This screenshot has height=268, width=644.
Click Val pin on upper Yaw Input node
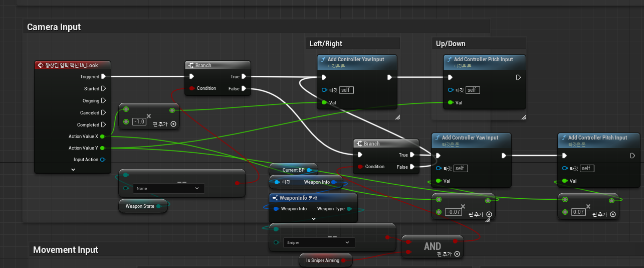tap(324, 102)
